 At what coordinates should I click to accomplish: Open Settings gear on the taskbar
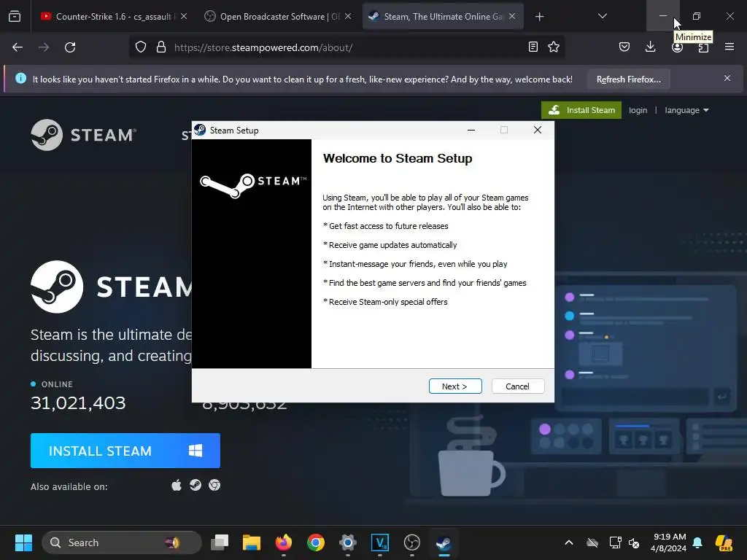click(348, 542)
